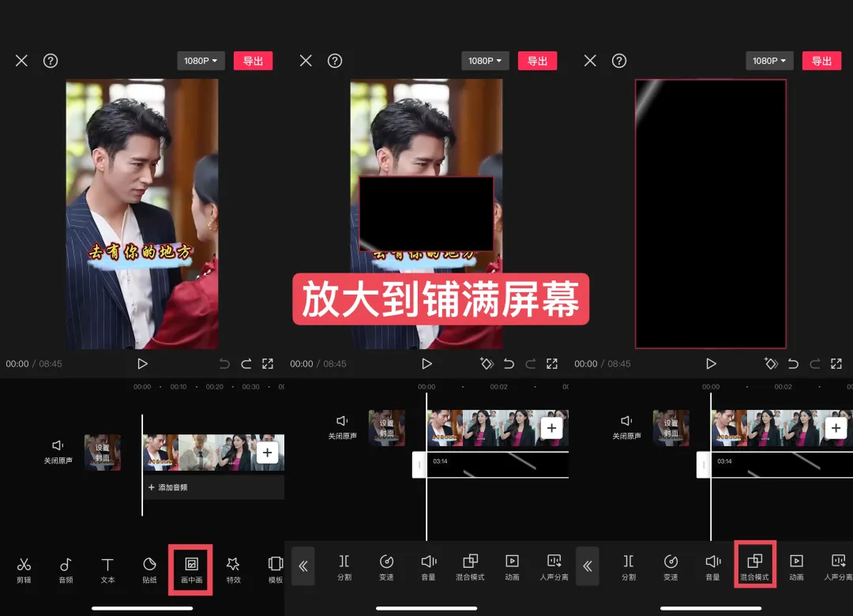Close the editor with X in middle screen
The width and height of the screenshot is (853, 616).
point(306,61)
